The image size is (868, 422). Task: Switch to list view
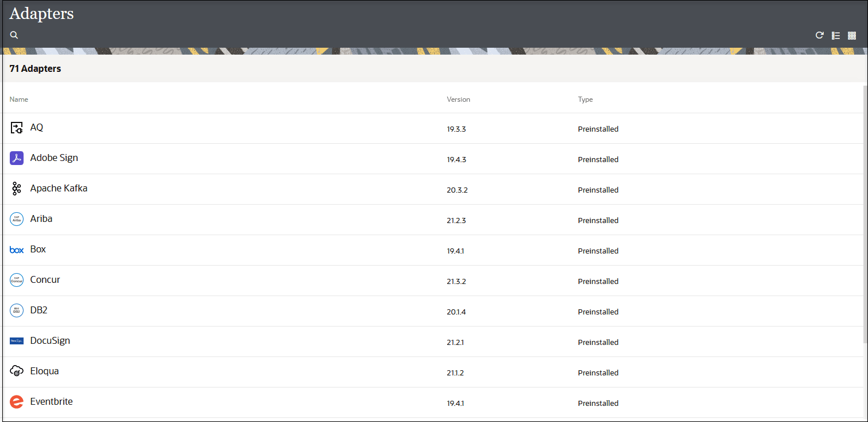pos(836,36)
